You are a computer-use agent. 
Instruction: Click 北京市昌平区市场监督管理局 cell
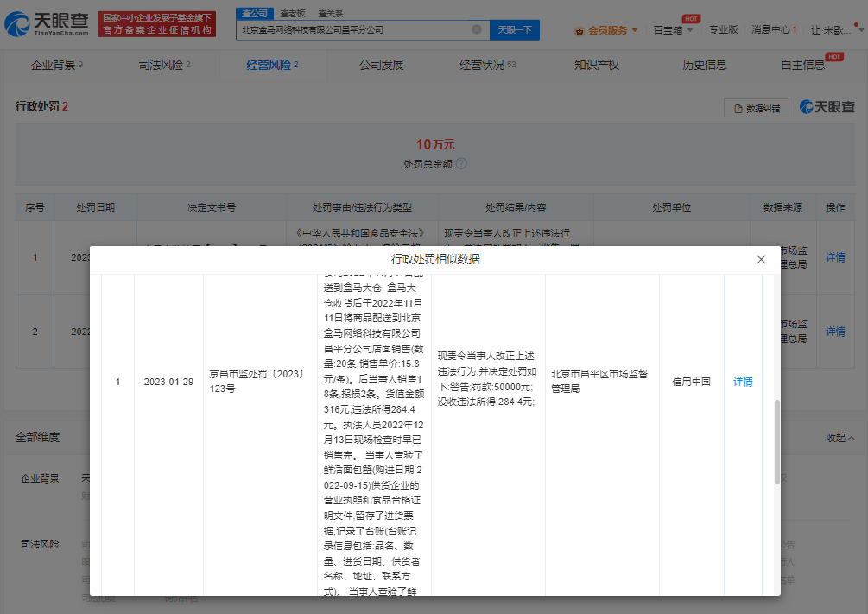pyautogui.click(x=599, y=382)
